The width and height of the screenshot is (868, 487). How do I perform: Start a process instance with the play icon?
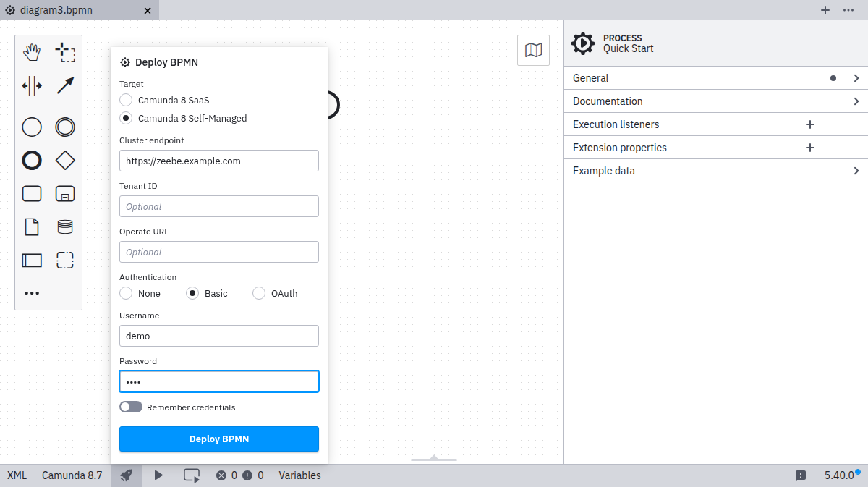[x=158, y=475]
